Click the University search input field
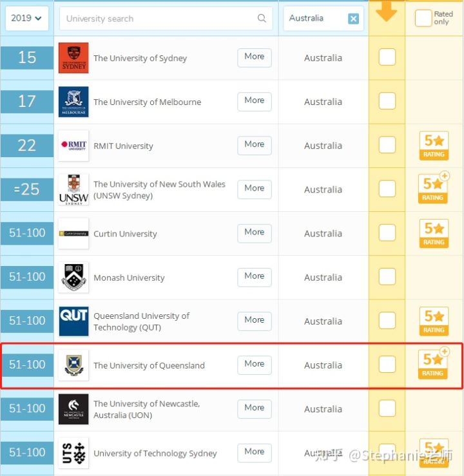Screen dimensions: 464x476 click(x=166, y=19)
